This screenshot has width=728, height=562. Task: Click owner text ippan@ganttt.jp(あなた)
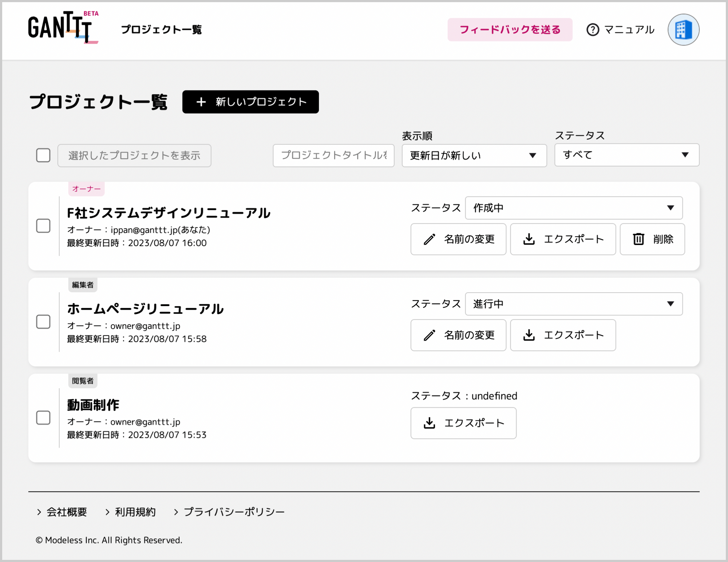161,230
